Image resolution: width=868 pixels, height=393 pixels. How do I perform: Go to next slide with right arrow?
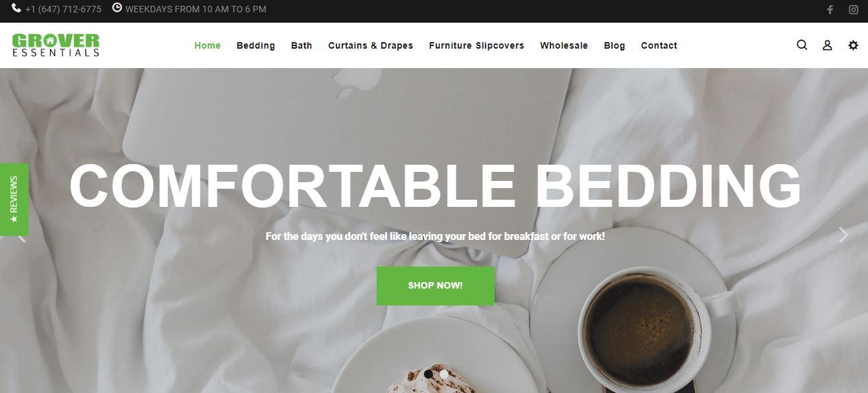pos(843,235)
